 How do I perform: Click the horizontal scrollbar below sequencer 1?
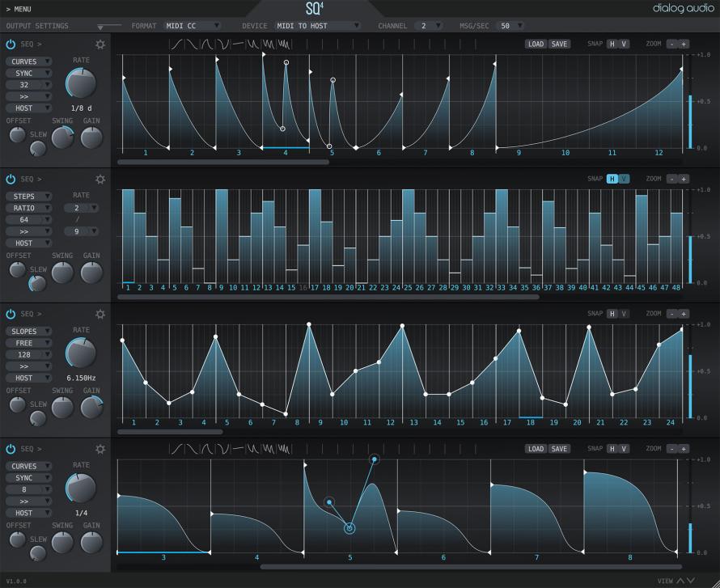pos(222,162)
